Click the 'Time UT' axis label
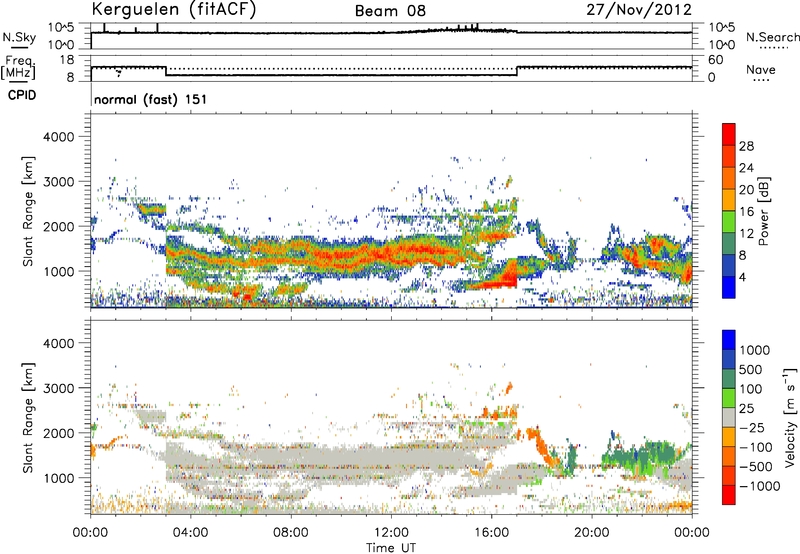 (x=391, y=547)
